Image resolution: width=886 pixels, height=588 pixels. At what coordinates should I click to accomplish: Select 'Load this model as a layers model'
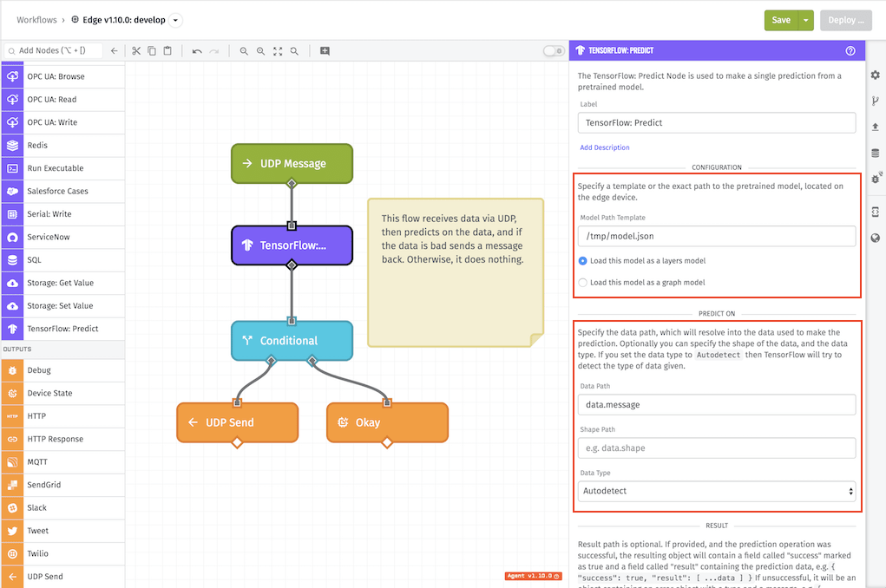642,261
